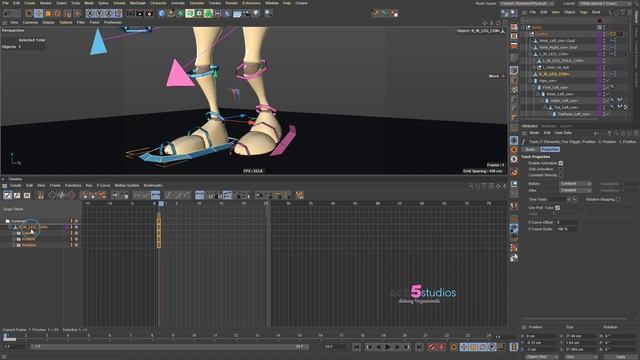Image resolution: width=640 pixels, height=360 pixels.
Task: Open the Before dropdown set to Constant
Action: coord(575,184)
